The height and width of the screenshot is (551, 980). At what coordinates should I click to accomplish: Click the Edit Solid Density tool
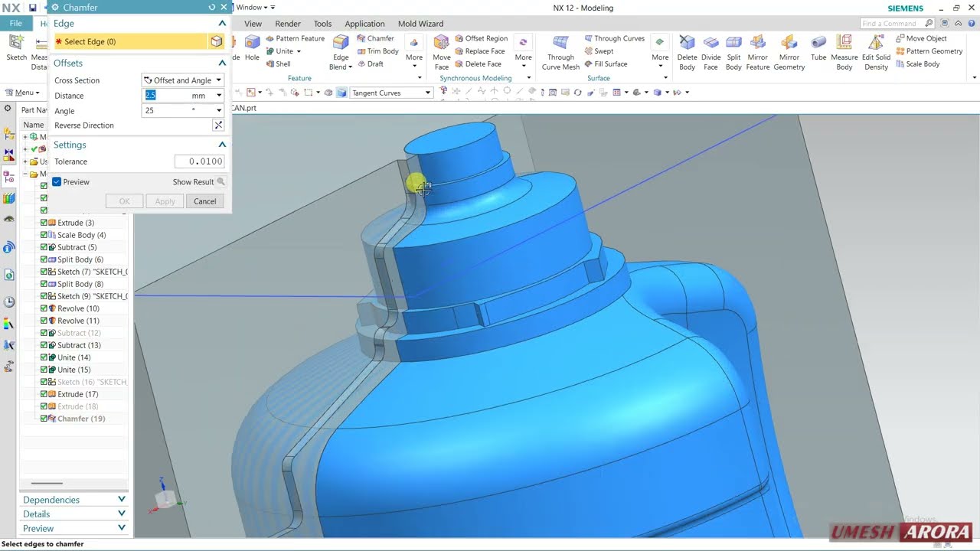point(876,52)
